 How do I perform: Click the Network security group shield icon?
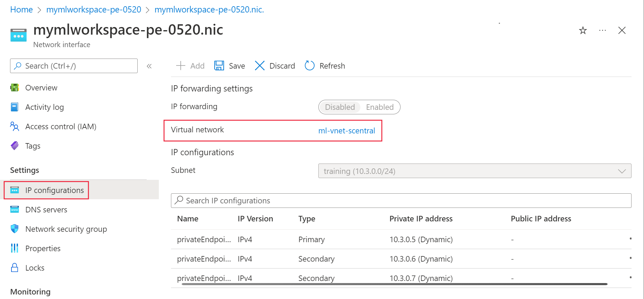tap(15, 229)
